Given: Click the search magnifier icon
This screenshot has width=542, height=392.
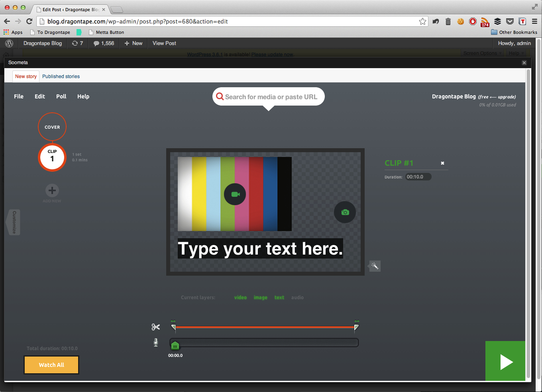Looking at the screenshot, I should (220, 96).
